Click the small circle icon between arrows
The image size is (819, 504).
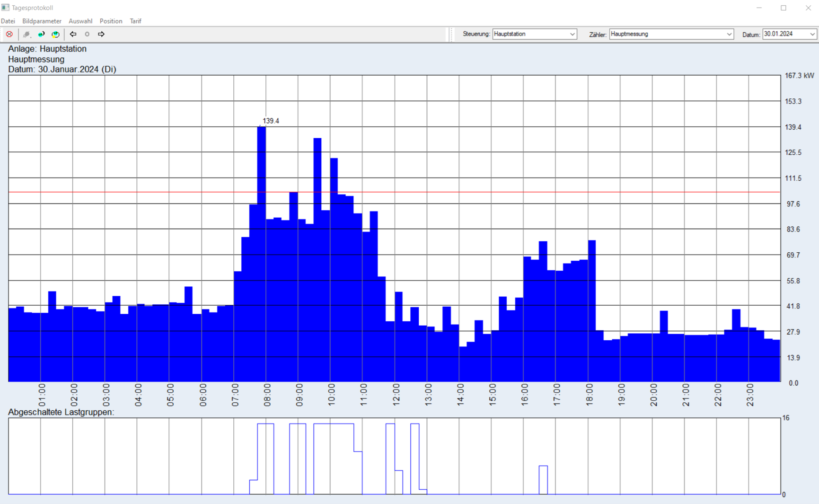click(x=87, y=34)
